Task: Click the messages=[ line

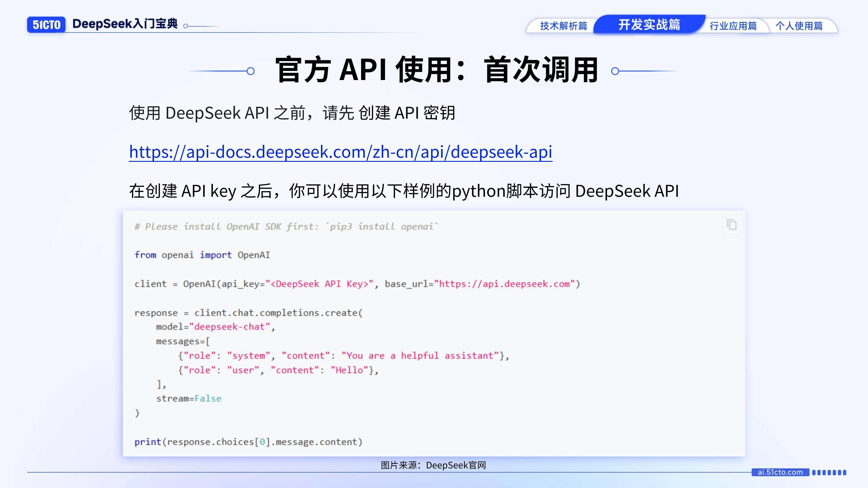Action: (x=183, y=342)
